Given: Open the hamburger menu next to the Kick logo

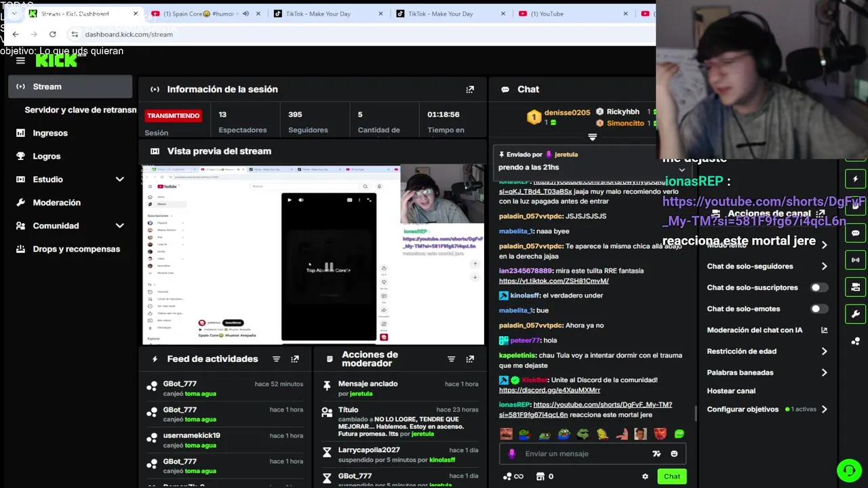Looking at the screenshot, I should pos(20,61).
